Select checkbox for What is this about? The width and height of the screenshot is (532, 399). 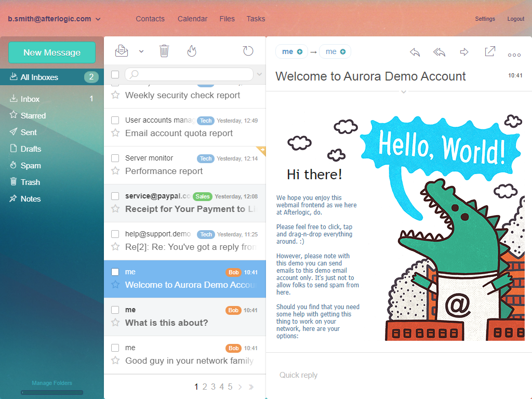pos(115,310)
